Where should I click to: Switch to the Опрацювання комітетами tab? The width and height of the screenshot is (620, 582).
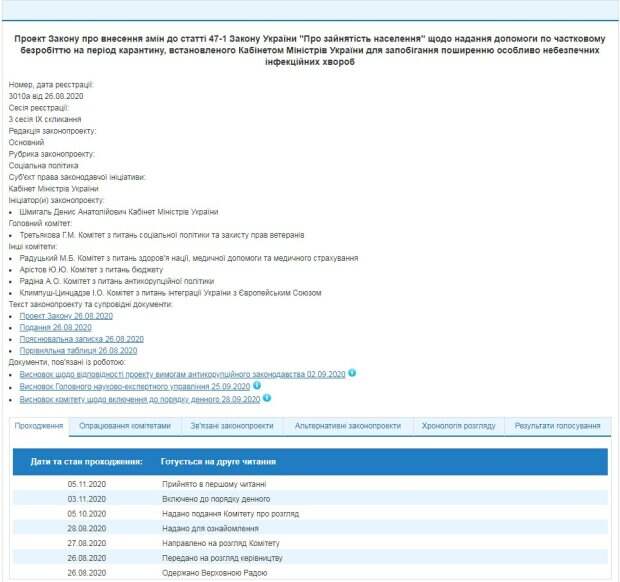pyautogui.click(x=125, y=426)
